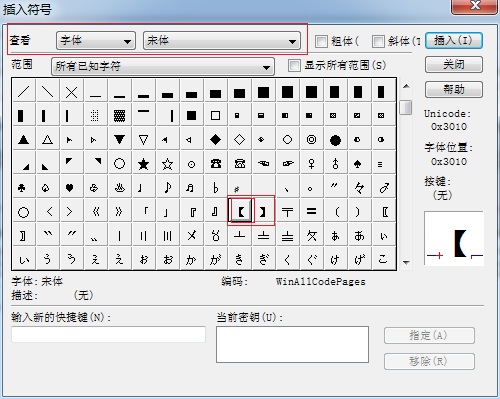This screenshot has height=399, width=500.
Task: Click the 指定(A) assign button
Action: [429, 335]
